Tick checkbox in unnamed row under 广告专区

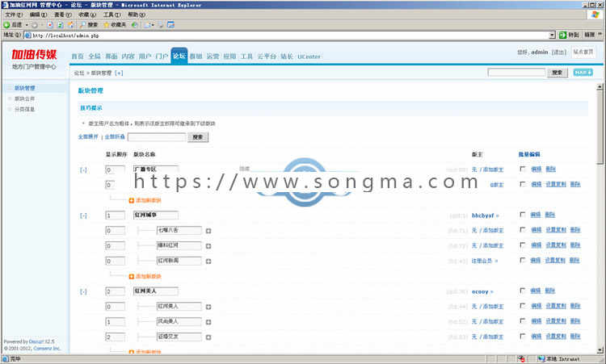coord(523,184)
